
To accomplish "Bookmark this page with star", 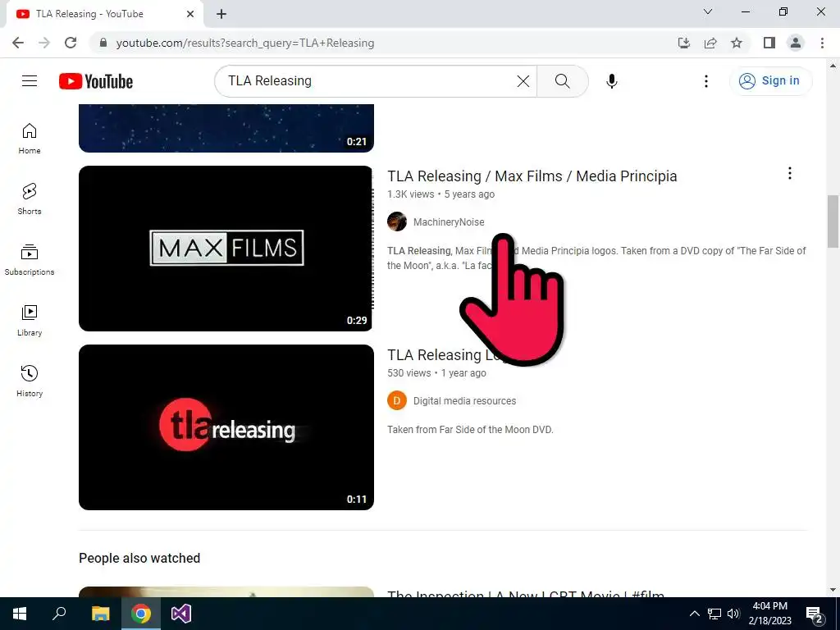I will tap(737, 43).
